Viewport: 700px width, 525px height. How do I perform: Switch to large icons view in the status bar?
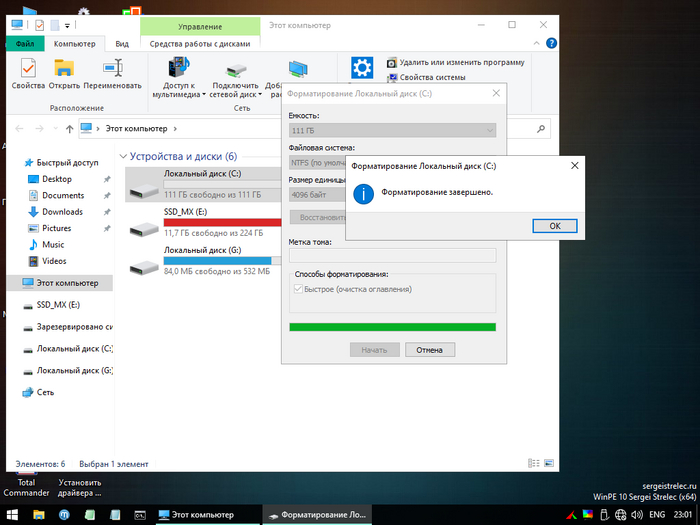coord(549,463)
